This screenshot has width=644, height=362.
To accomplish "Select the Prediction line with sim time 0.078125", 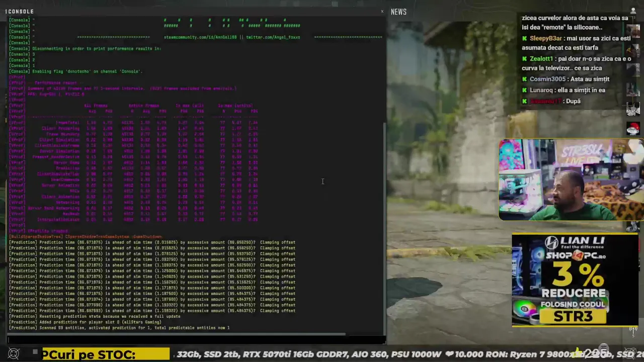I will [152, 254].
